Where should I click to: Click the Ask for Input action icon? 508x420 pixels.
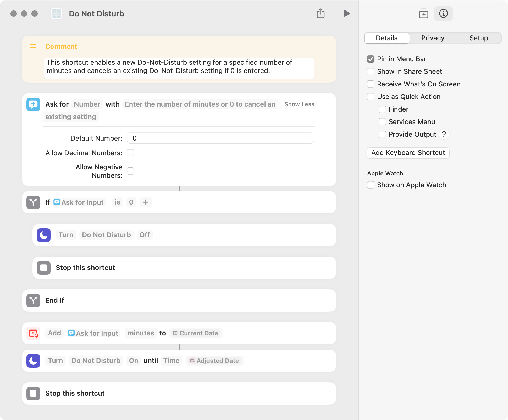point(33,104)
